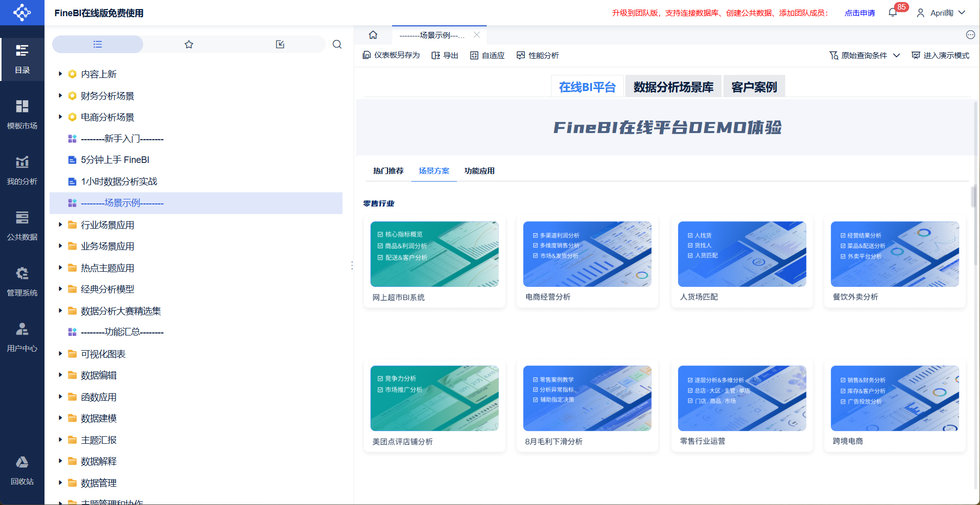Screen dimensions: 980x505
Task: Open the 餐饮外卖分析 card
Action: click(895, 262)
